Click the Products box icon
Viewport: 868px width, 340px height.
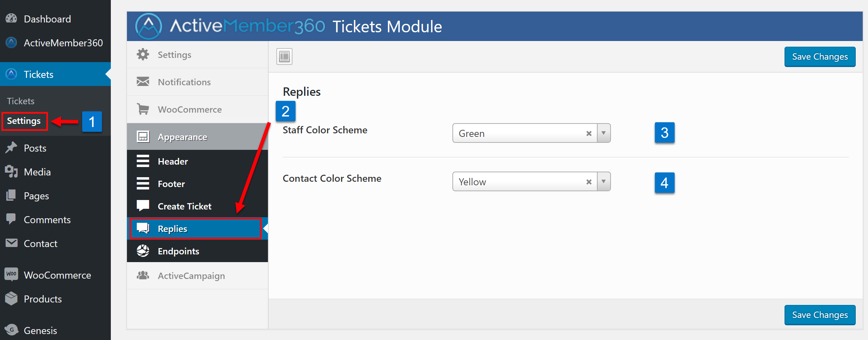[x=11, y=299]
